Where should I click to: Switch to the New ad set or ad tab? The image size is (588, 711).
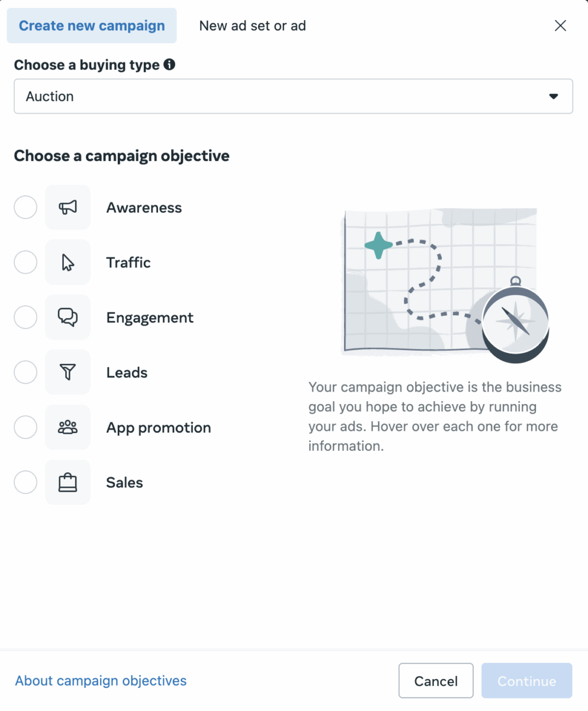(252, 25)
